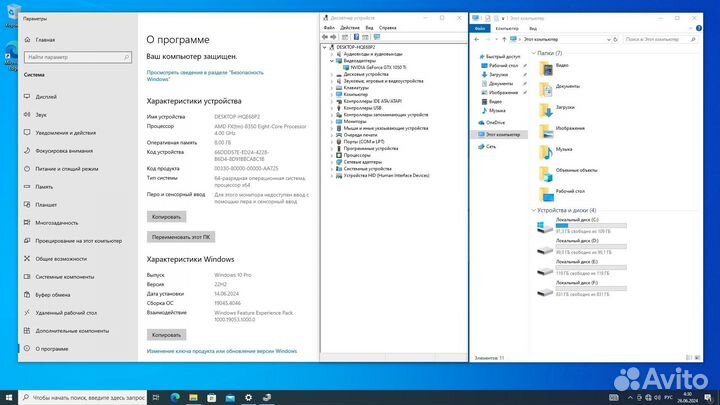The image size is (720, 405).
Task: Click the Windows Start button
Action: (x=9, y=398)
